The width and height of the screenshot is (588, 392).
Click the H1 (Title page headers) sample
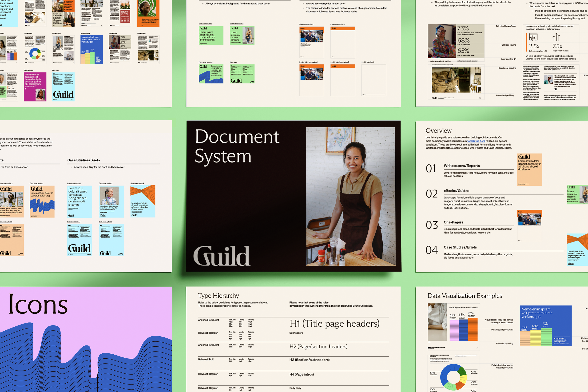[334, 324]
